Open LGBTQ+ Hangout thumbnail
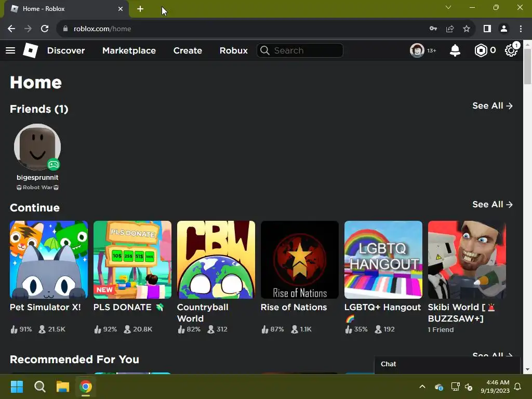The width and height of the screenshot is (532, 399). tap(383, 260)
